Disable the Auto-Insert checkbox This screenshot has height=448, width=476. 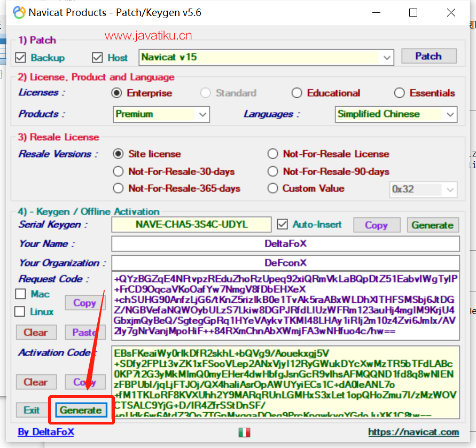click(283, 224)
